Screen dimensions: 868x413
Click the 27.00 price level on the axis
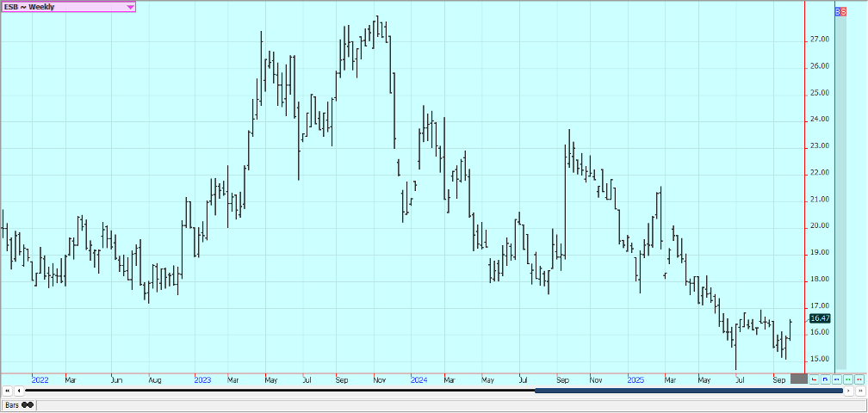pyautogui.click(x=819, y=40)
